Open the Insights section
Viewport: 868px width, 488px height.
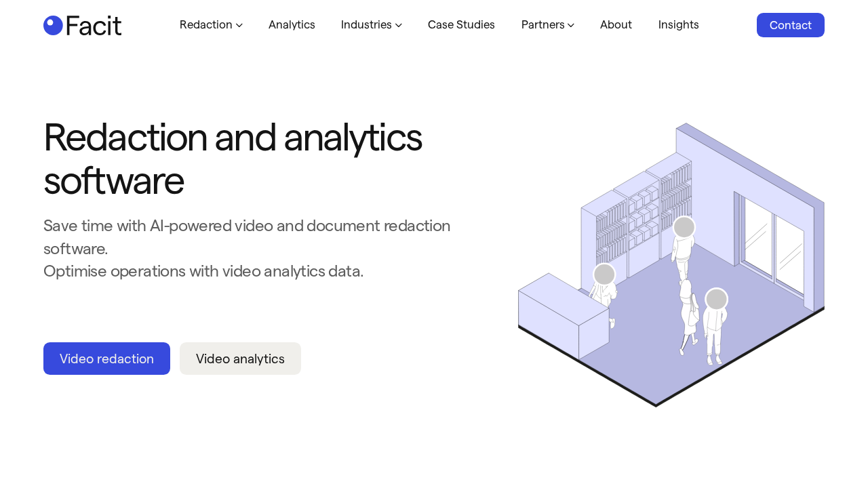pos(677,24)
